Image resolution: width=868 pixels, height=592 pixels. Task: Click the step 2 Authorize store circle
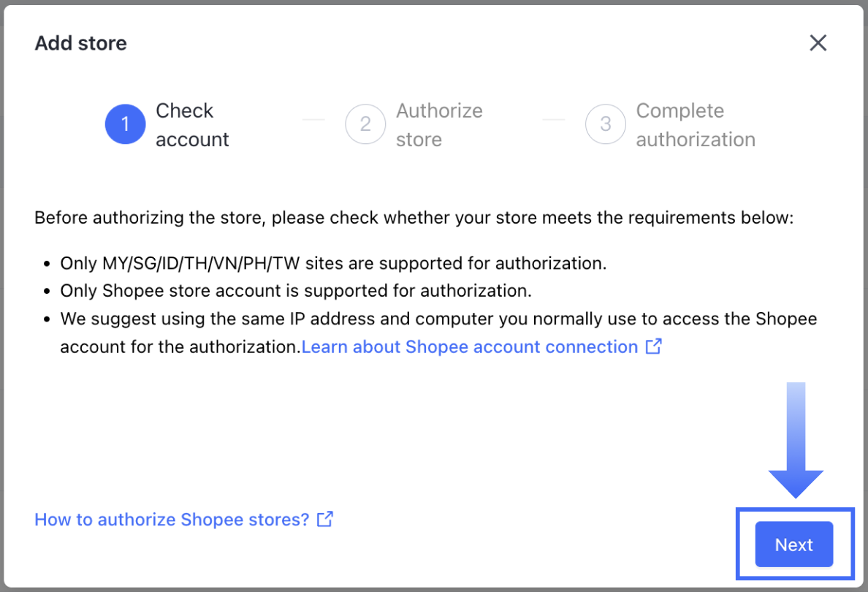[365, 124]
